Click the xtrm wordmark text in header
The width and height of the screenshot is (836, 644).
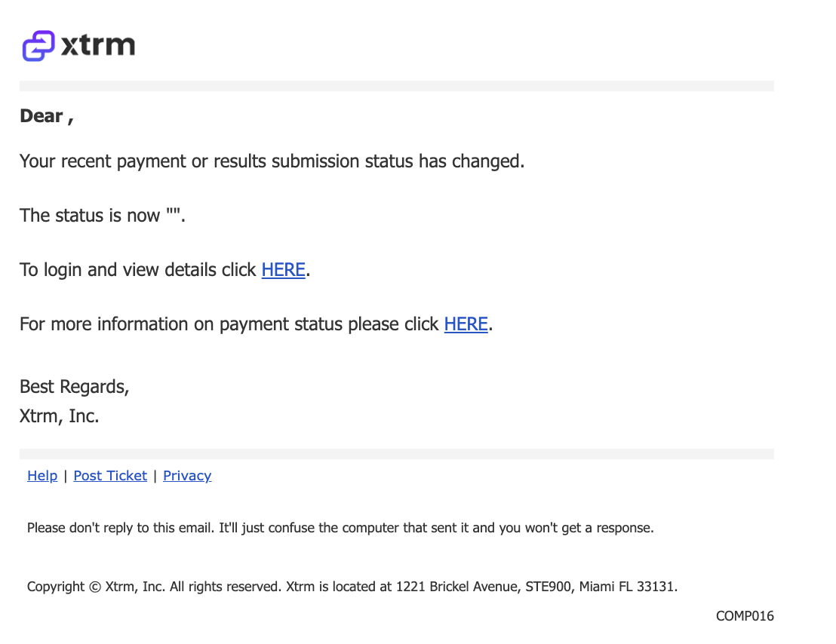[x=98, y=45]
